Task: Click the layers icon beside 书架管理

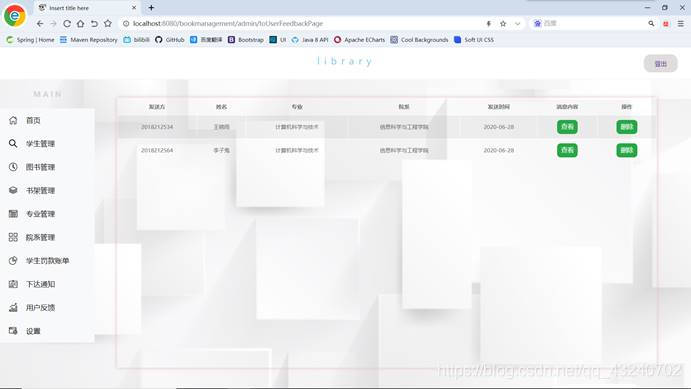Action: click(13, 190)
